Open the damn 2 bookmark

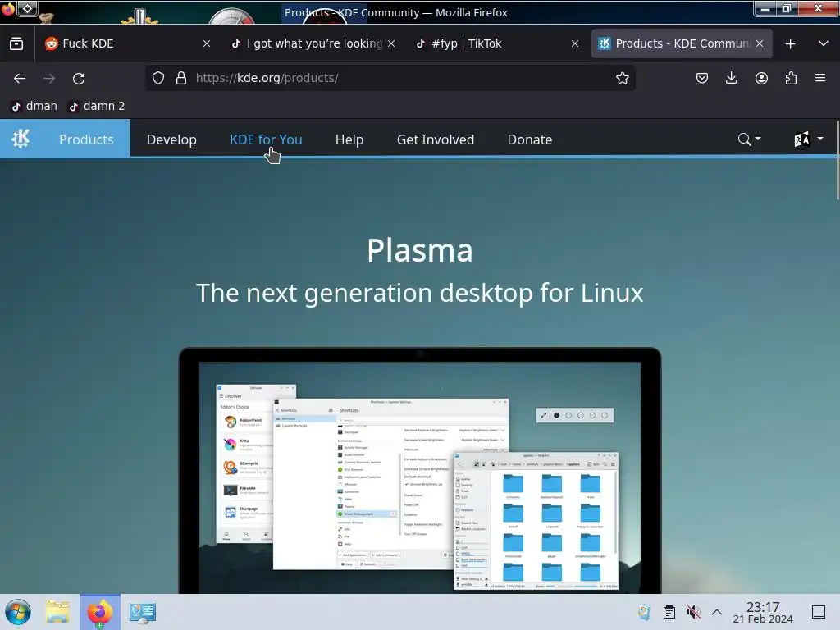pos(97,106)
